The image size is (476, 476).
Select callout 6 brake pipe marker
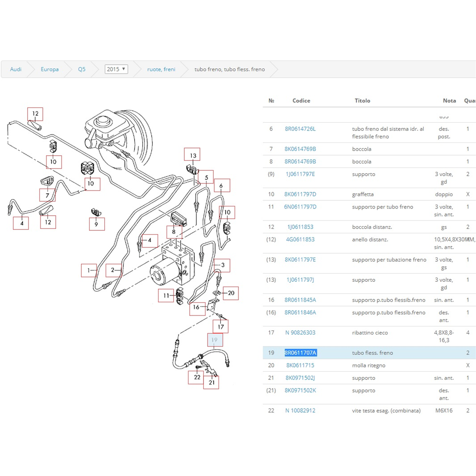pyautogui.click(x=221, y=186)
